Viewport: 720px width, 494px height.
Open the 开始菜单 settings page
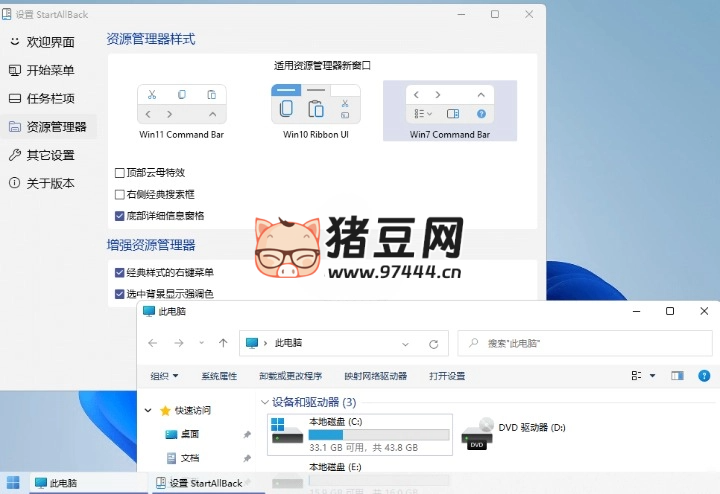click(42, 70)
